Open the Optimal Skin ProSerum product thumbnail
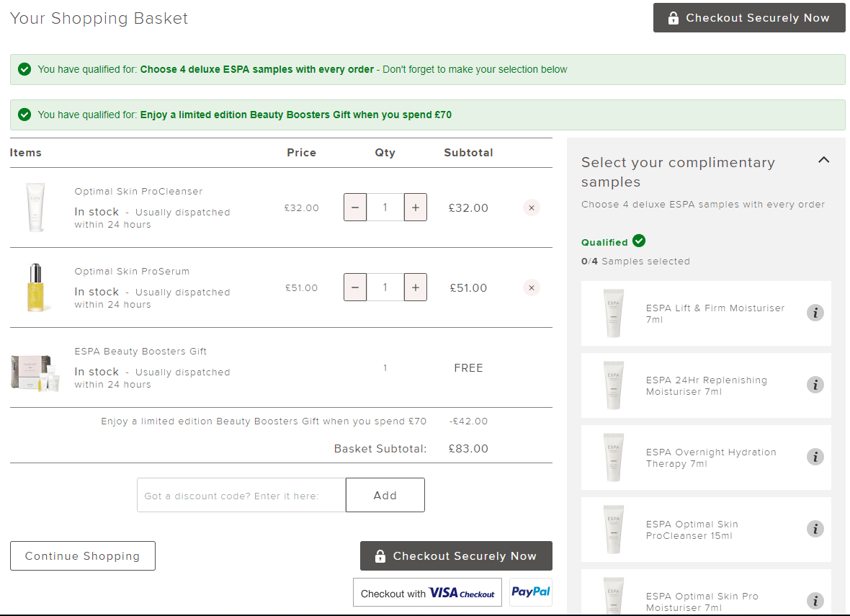The image size is (850, 616). tap(36, 288)
